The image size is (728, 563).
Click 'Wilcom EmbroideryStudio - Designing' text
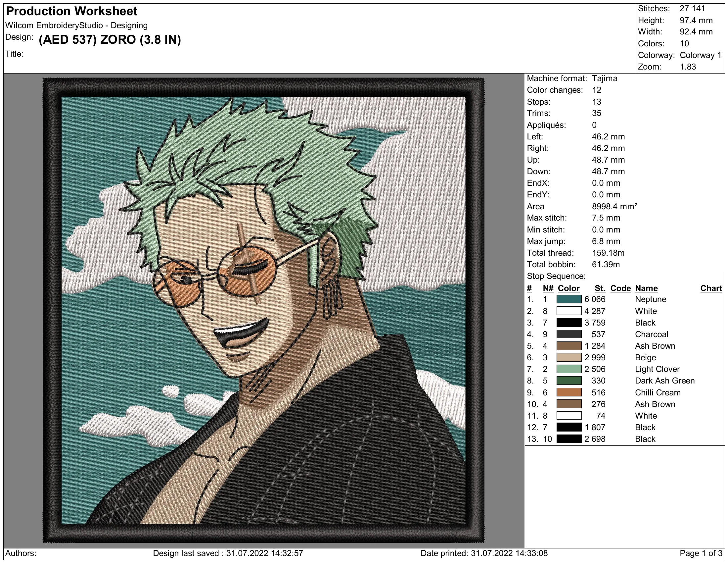coord(76,26)
